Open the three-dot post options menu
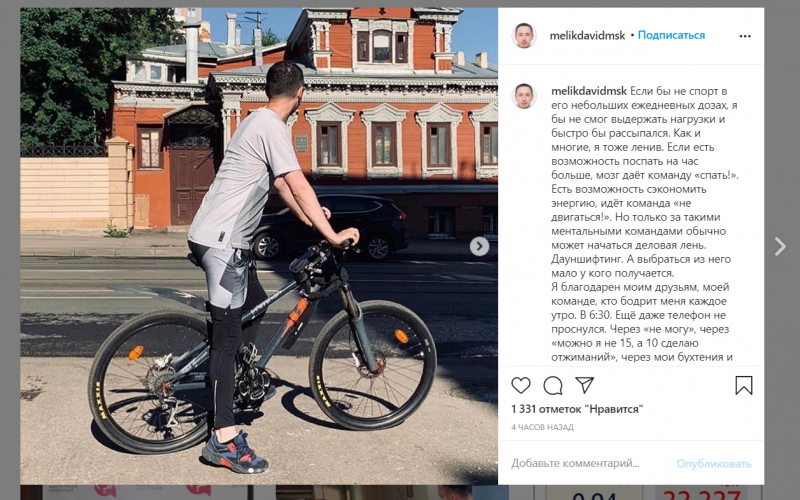Image resolution: width=800 pixels, height=500 pixels. (x=745, y=36)
